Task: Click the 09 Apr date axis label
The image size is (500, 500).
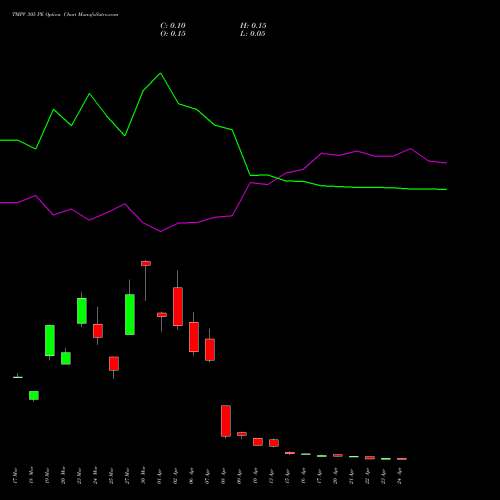Action: coord(239,476)
